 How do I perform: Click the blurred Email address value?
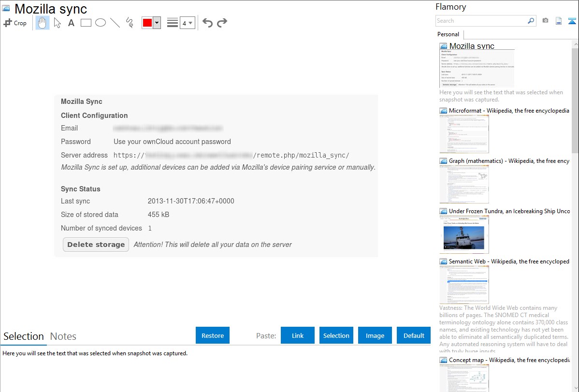click(168, 128)
